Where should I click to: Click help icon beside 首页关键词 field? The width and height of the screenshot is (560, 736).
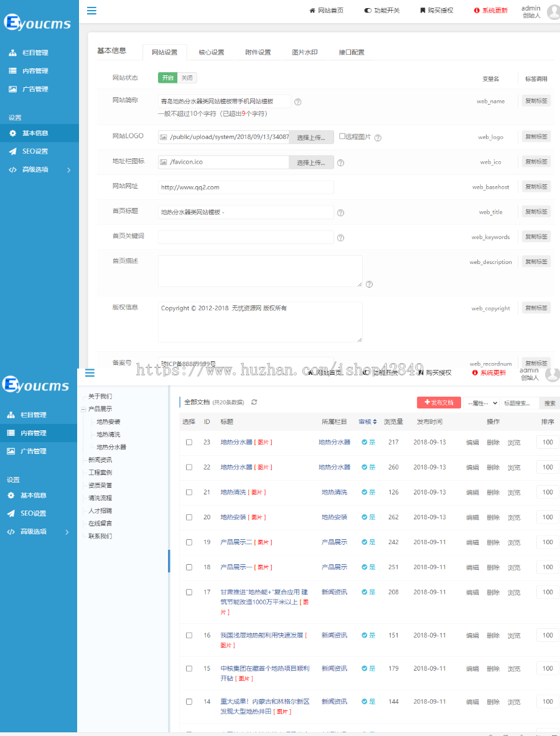pyautogui.click(x=341, y=238)
